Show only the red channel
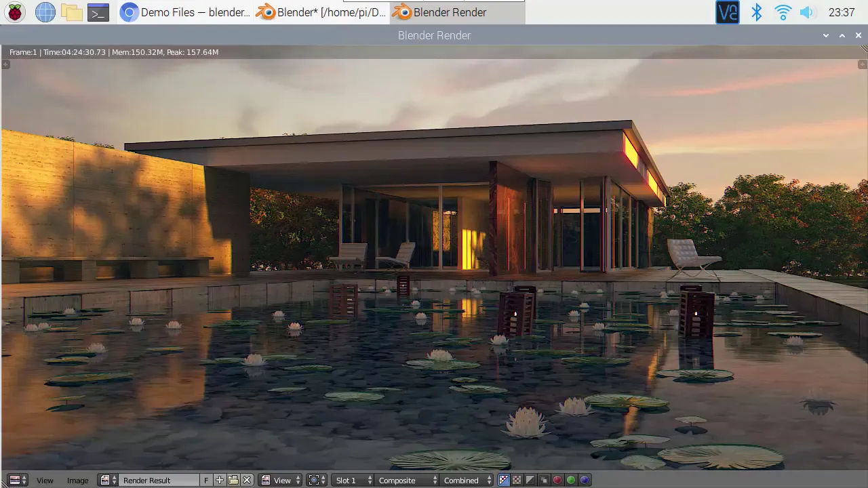The height and width of the screenshot is (488, 868). coord(557,480)
